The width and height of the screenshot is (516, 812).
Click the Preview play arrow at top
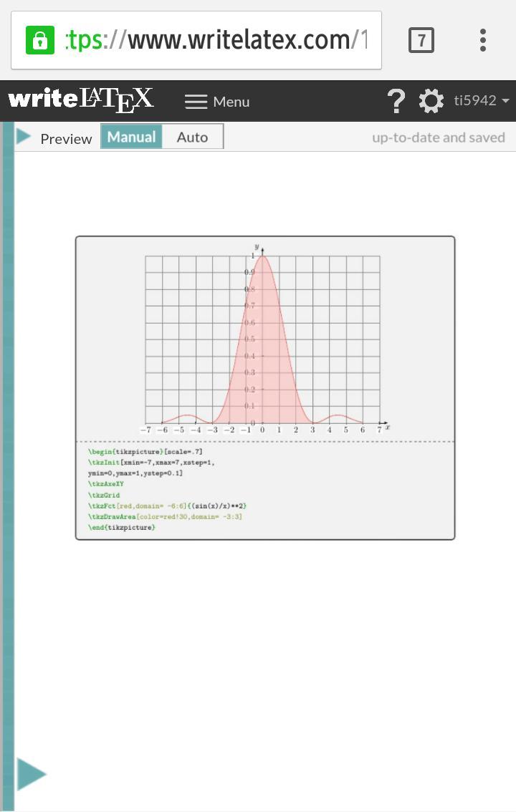click(x=24, y=136)
